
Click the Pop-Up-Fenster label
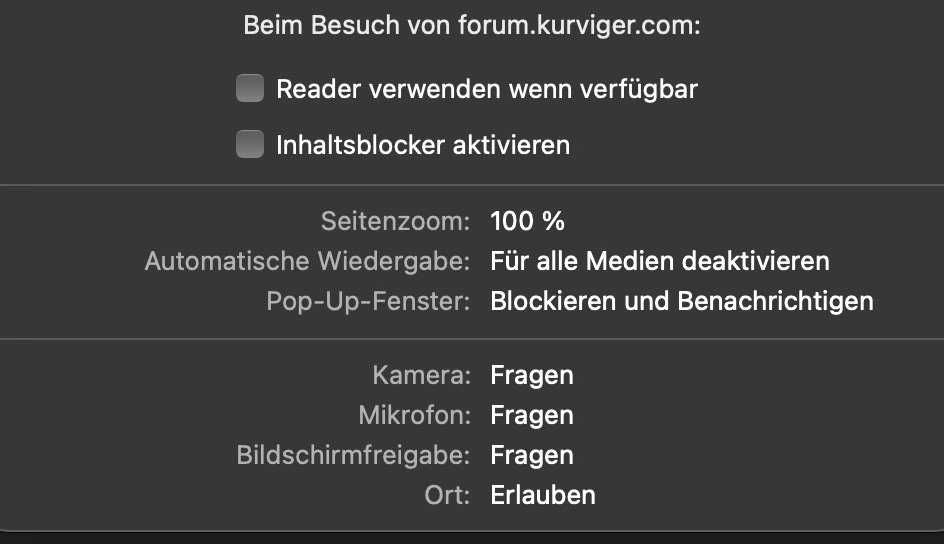click(368, 301)
